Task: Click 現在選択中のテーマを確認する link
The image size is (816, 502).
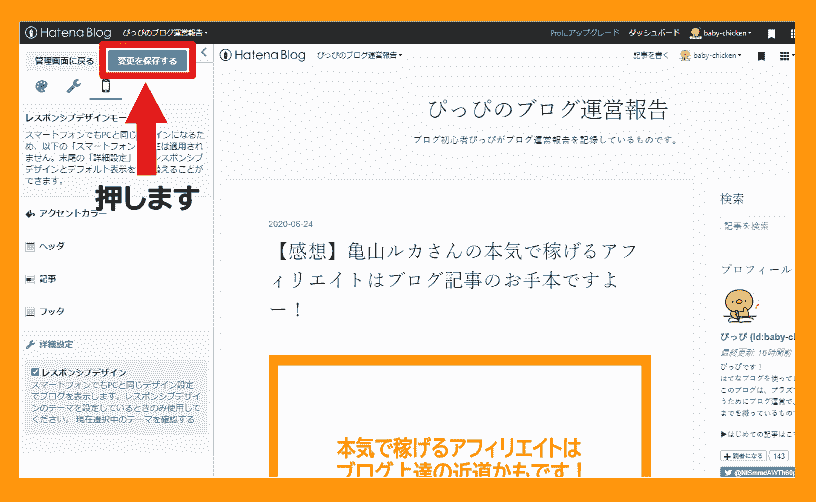Action: coord(135,419)
